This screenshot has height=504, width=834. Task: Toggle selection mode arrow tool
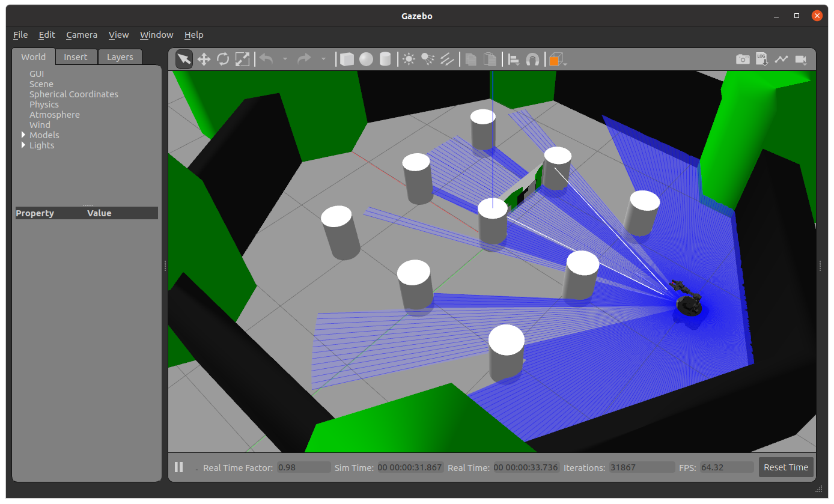coord(184,59)
